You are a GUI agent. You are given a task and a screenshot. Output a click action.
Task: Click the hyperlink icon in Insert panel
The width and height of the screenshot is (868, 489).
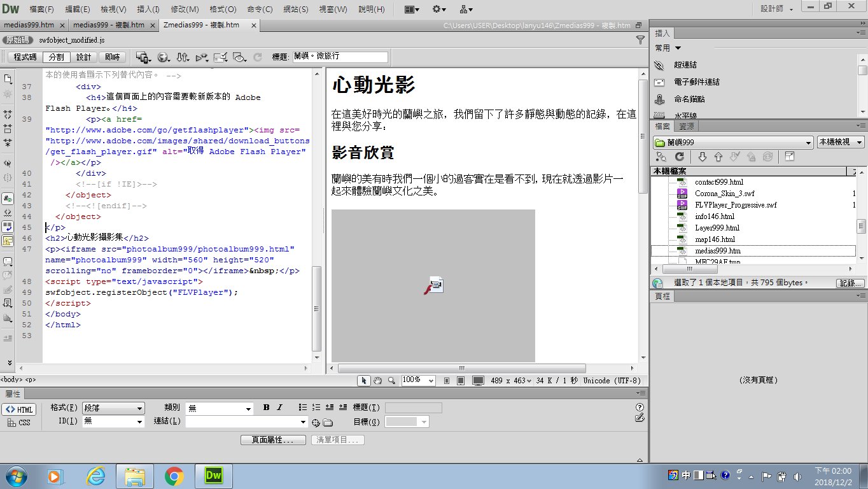(x=659, y=65)
